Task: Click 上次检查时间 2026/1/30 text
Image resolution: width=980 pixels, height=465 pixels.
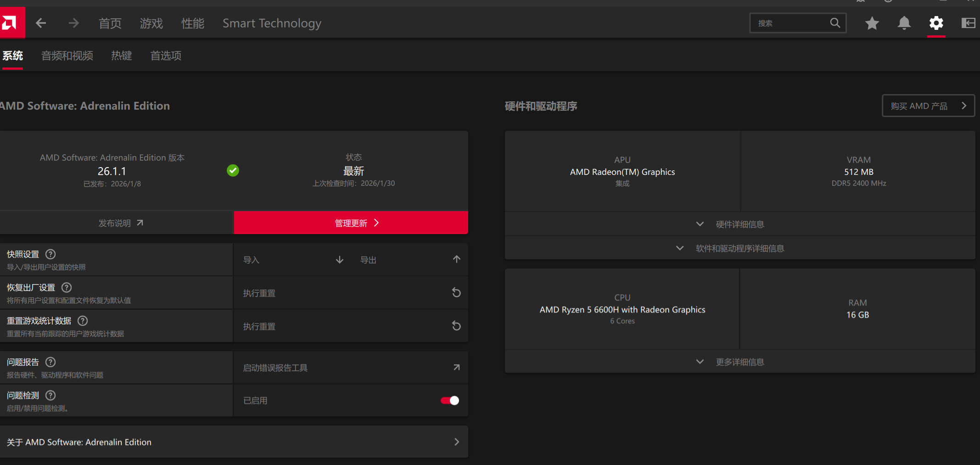Action: pyautogui.click(x=353, y=183)
